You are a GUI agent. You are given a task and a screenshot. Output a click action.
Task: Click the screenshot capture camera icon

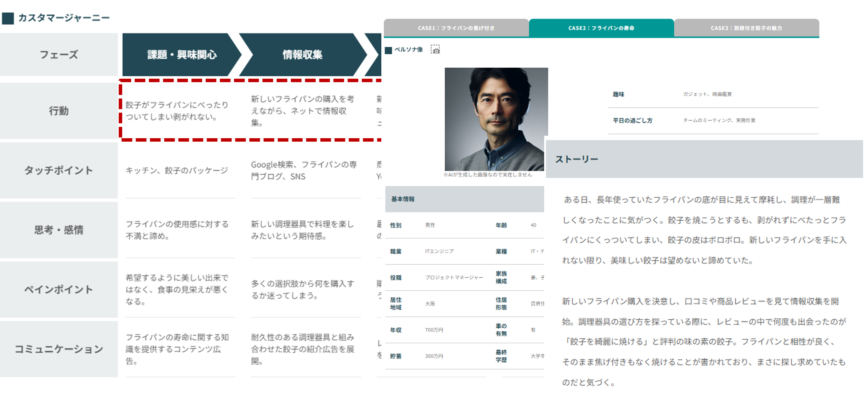point(435,49)
